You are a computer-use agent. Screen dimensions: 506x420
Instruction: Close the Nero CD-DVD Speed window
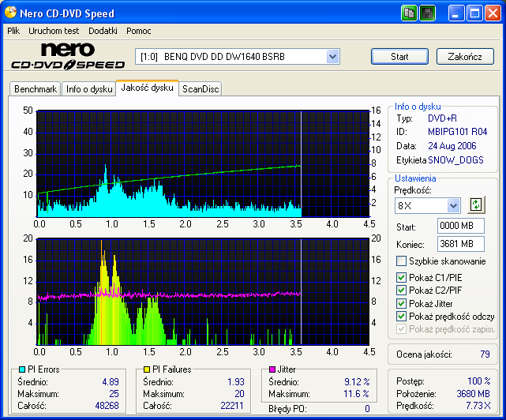493,13
